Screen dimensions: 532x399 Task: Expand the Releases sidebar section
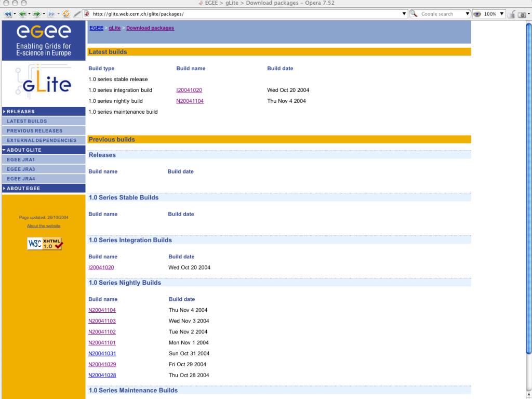(44, 111)
